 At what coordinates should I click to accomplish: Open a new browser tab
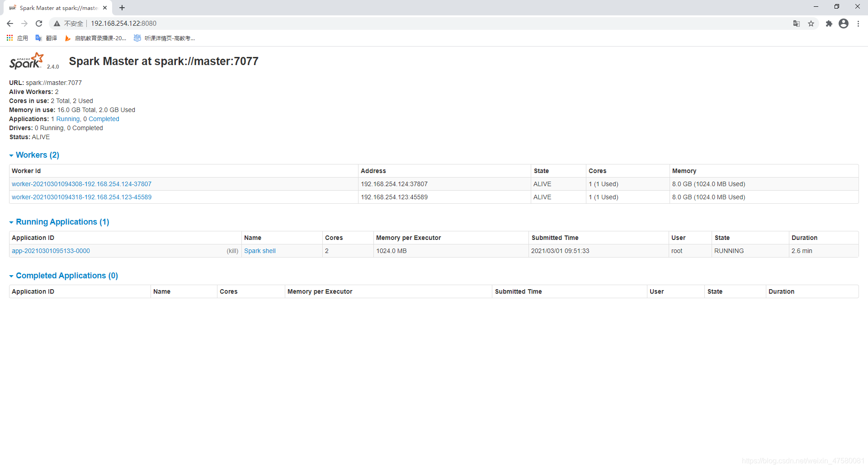pos(122,8)
